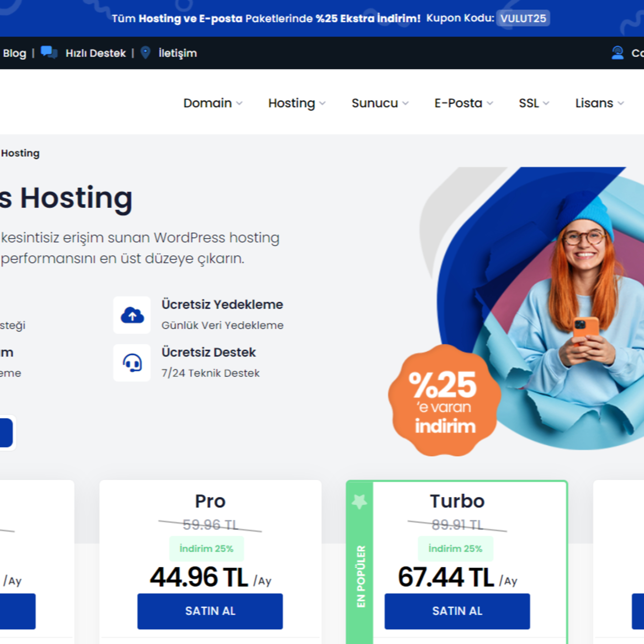Click the user account icon in top bar
The image size is (644, 644).
tap(617, 53)
